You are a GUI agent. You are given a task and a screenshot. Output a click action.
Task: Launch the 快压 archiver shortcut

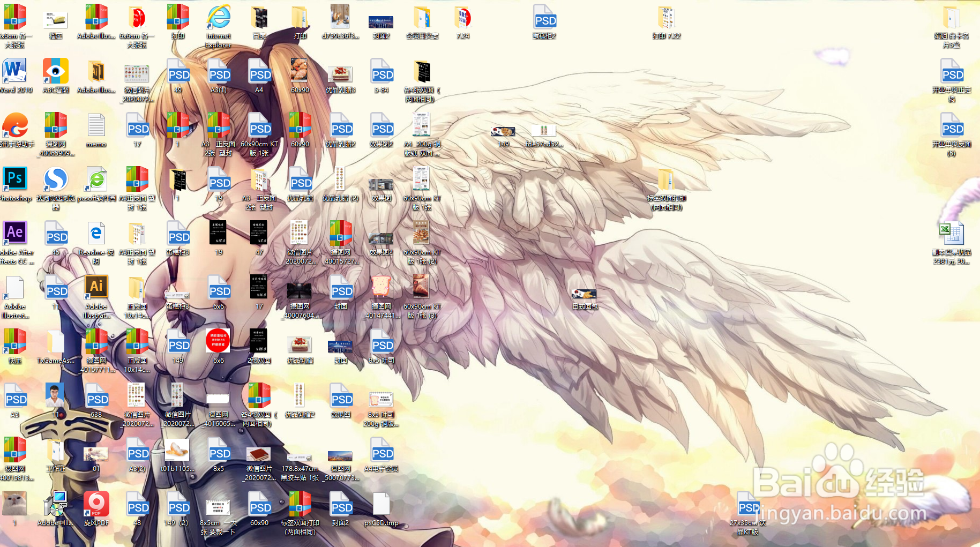[x=15, y=347]
